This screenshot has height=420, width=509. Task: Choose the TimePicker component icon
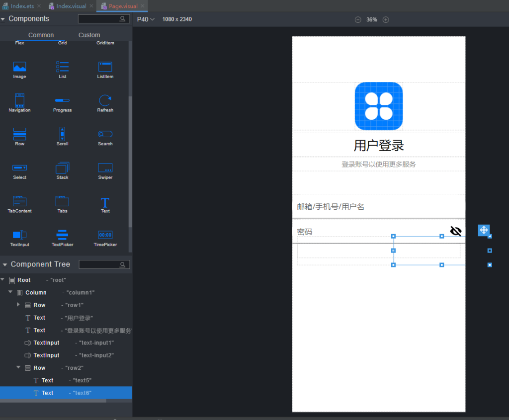click(105, 235)
